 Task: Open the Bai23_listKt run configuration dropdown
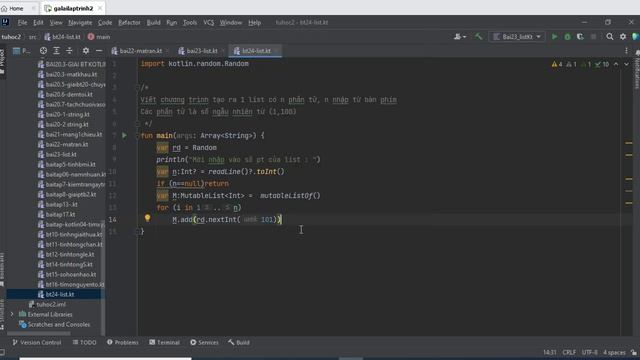pos(517,37)
